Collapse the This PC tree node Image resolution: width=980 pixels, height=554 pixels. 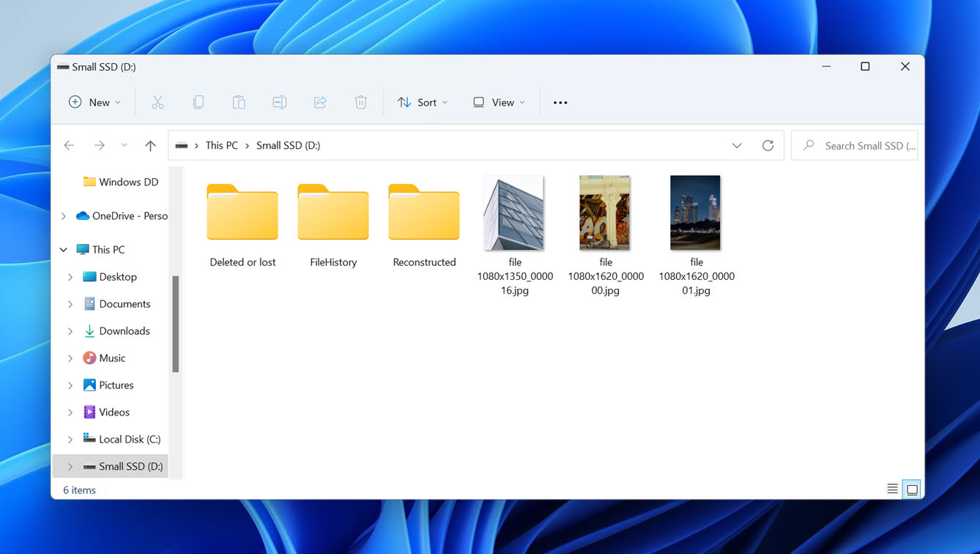pos(64,250)
